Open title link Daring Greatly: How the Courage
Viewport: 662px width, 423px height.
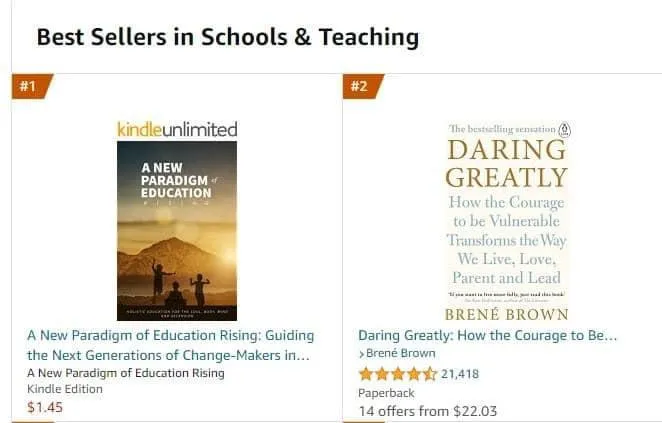click(488, 336)
